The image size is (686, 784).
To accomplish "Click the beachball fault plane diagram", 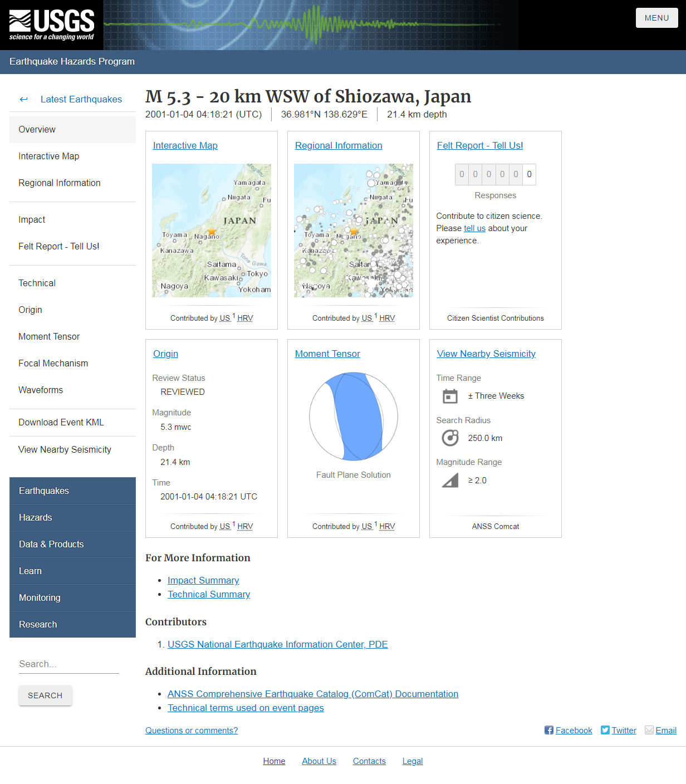I will pos(354,416).
